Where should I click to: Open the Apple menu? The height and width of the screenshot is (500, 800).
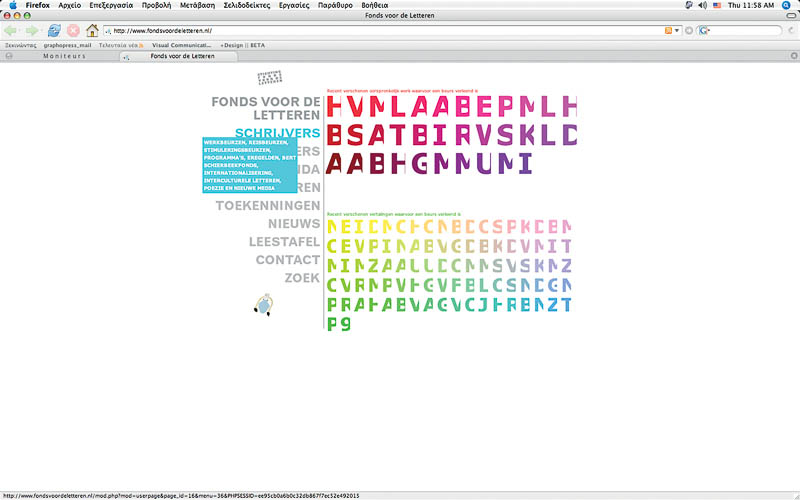[13, 5]
